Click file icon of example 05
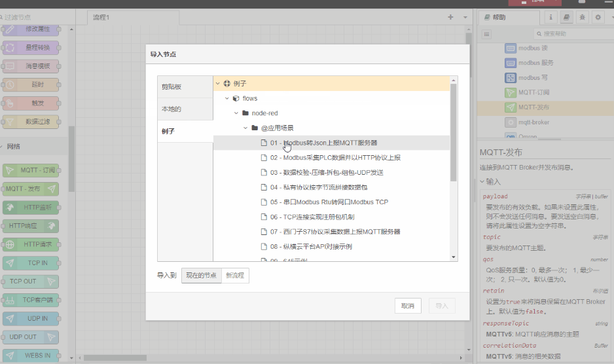This screenshot has width=614, height=364. click(x=264, y=202)
